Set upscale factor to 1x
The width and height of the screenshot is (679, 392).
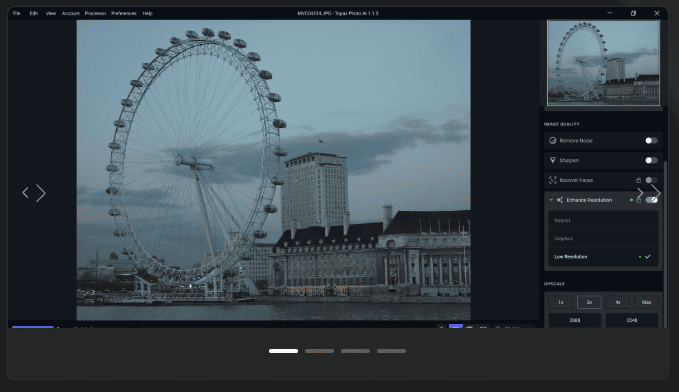tap(561, 302)
